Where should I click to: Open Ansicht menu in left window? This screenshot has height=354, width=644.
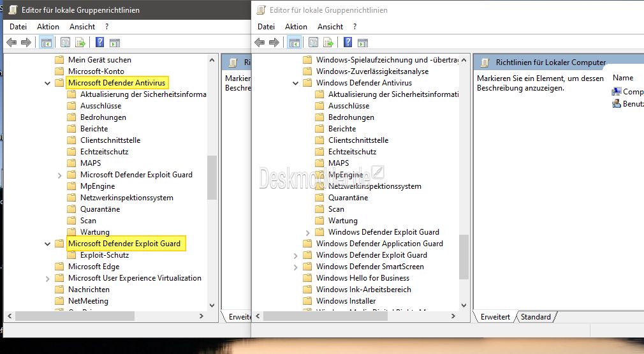click(x=82, y=27)
